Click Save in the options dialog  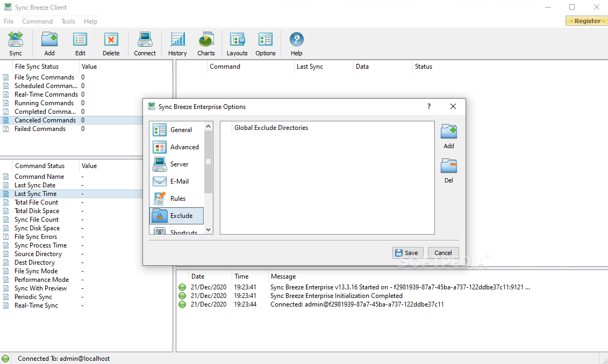click(407, 253)
